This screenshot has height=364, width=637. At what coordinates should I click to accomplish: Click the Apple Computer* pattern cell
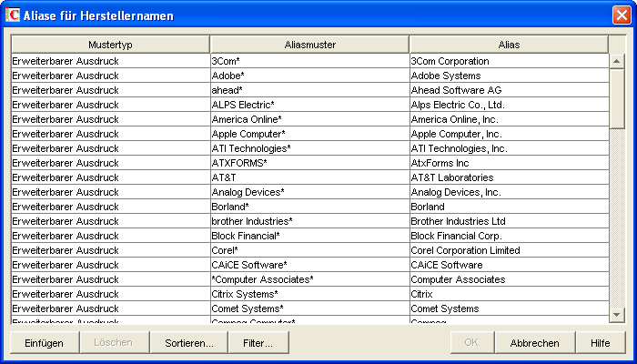click(x=309, y=134)
